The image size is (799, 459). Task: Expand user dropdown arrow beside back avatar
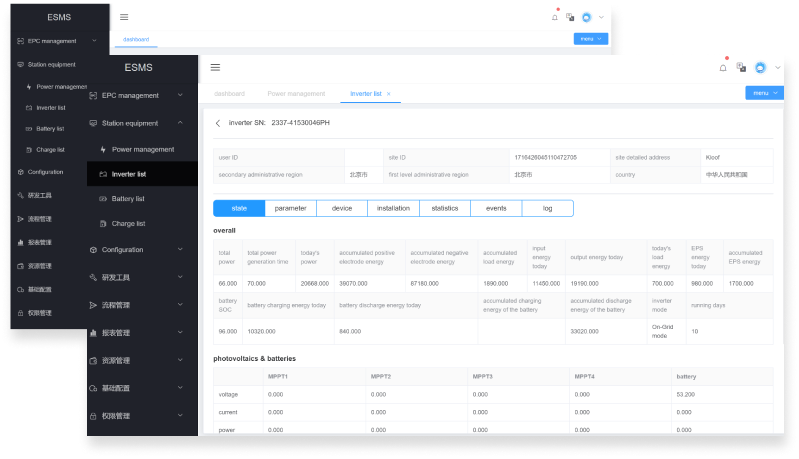point(601,17)
